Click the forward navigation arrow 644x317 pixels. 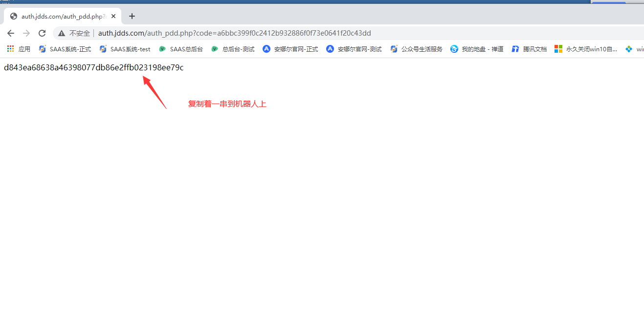(x=26, y=33)
